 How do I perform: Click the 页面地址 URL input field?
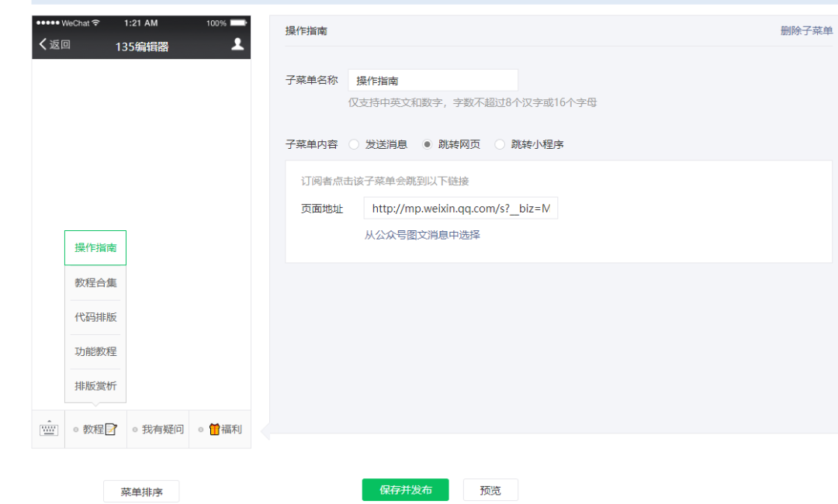(x=461, y=209)
